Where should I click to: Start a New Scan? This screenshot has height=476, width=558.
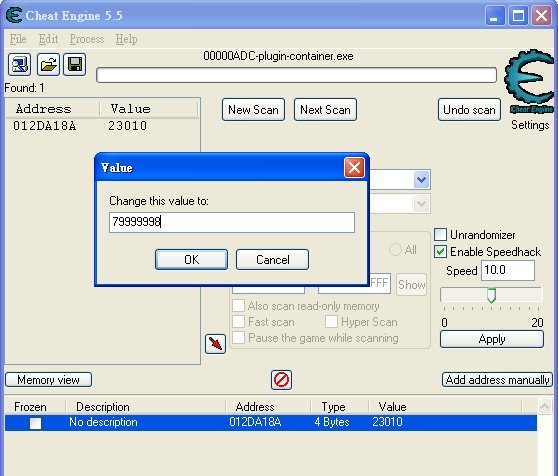(253, 110)
